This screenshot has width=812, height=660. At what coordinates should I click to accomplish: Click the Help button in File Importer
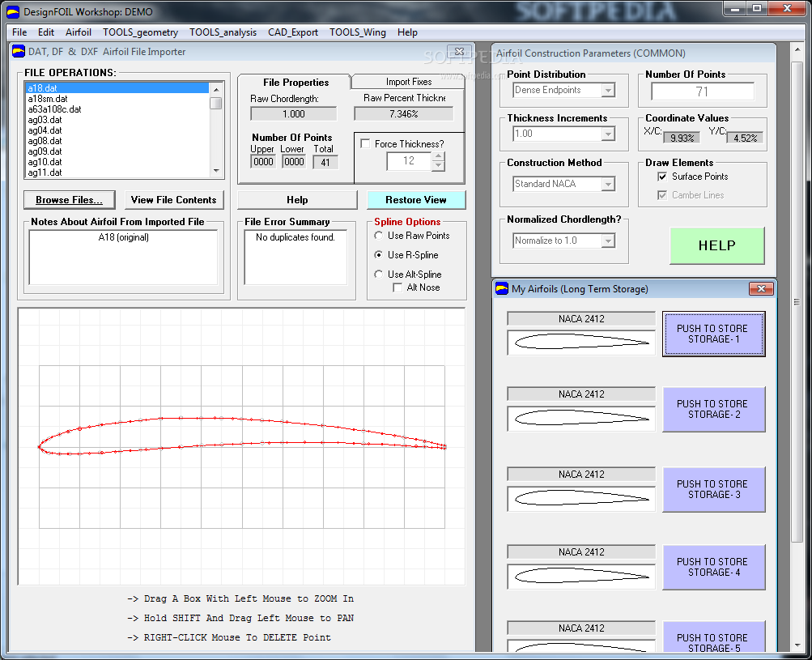[x=297, y=200]
